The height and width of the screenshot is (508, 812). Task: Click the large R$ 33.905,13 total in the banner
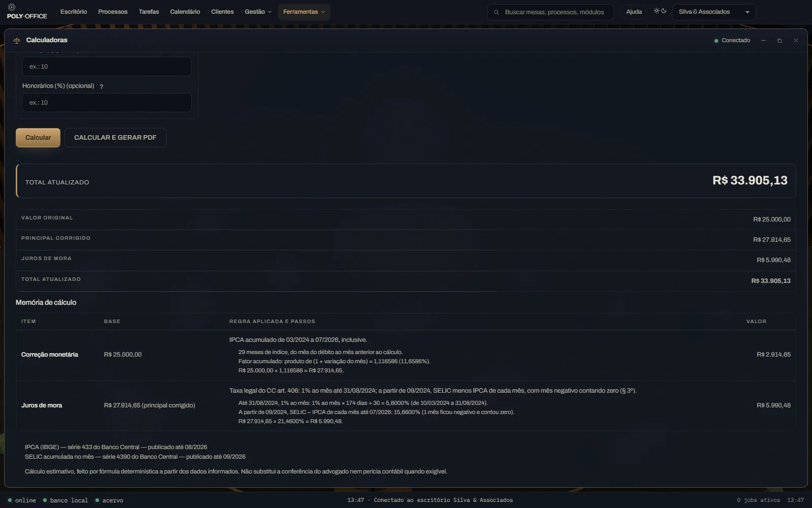pos(750,180)
